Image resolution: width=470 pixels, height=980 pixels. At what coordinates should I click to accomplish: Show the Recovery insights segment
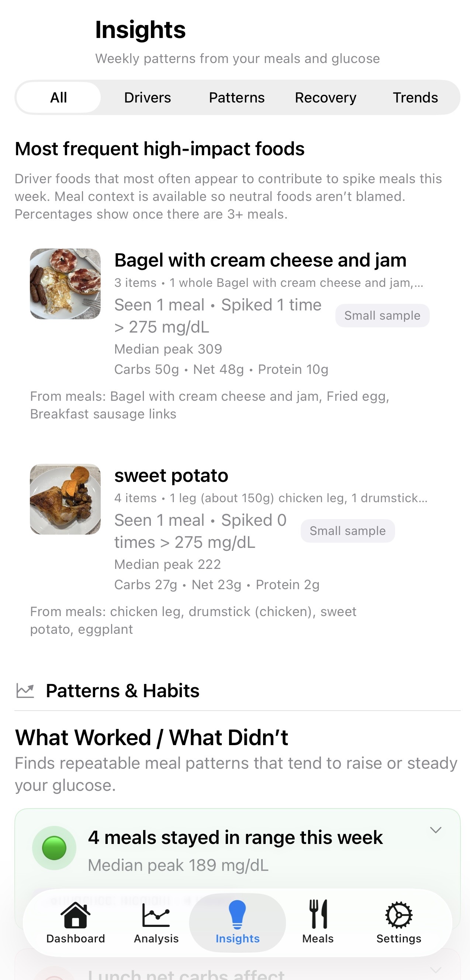(x=325, y=97)
